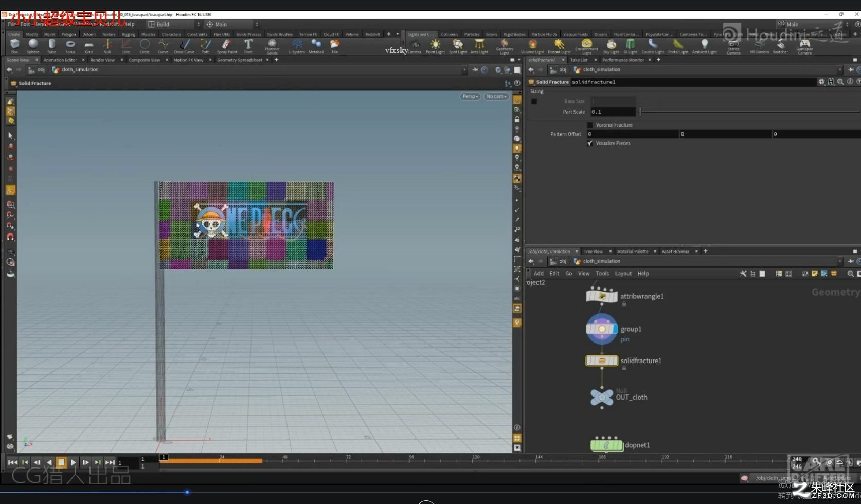Open the network editor Add menu

coord(539,274)
